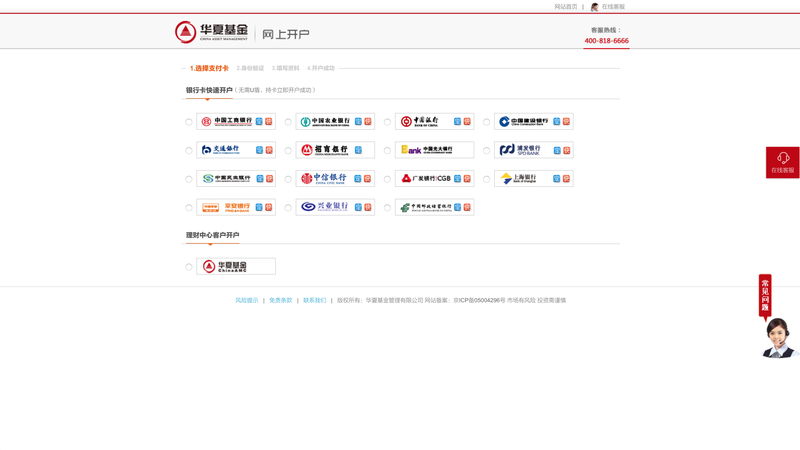Select the 上海银行 radio button
Viewport: 800px width, 450px height.
click(487, 179)
